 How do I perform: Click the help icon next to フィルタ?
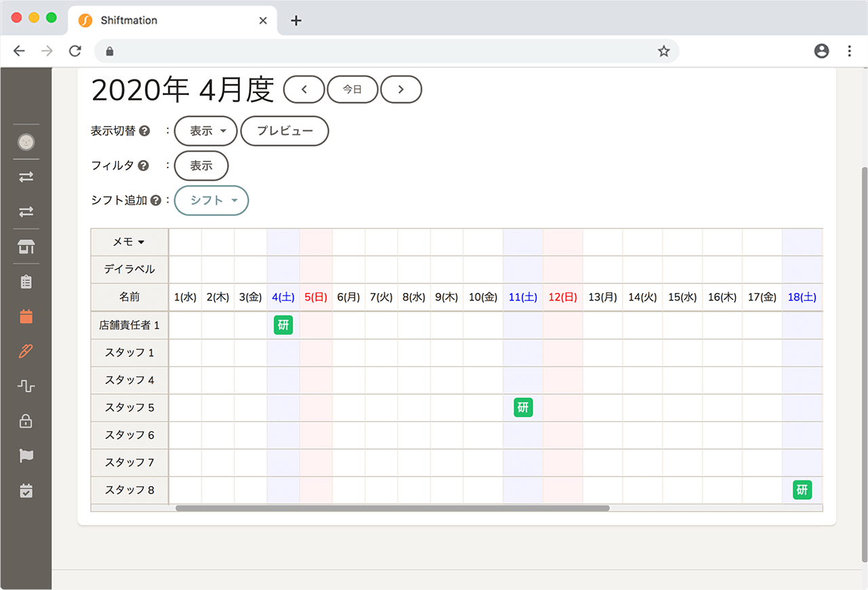tap(143, 165)
